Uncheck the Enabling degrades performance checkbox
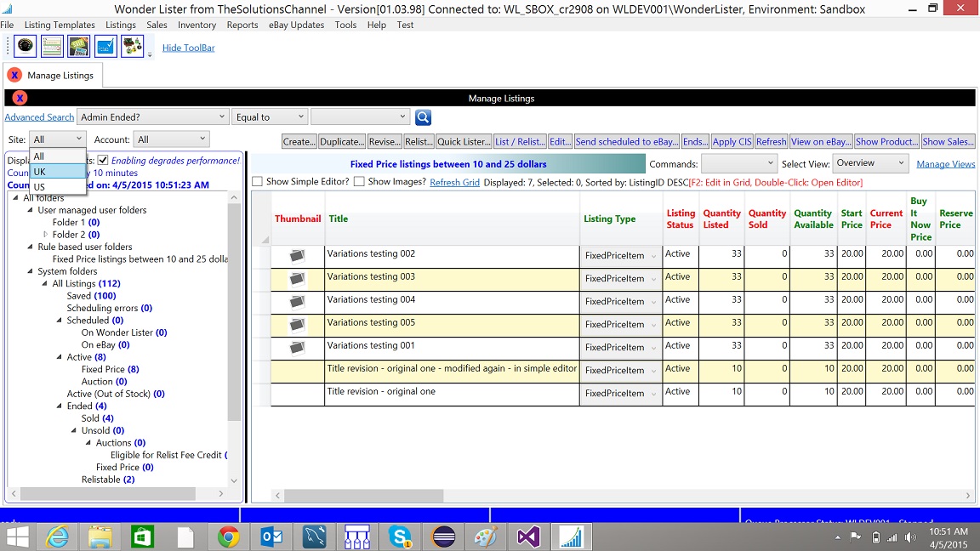This screenshot has height=551, width=980. 103,160
